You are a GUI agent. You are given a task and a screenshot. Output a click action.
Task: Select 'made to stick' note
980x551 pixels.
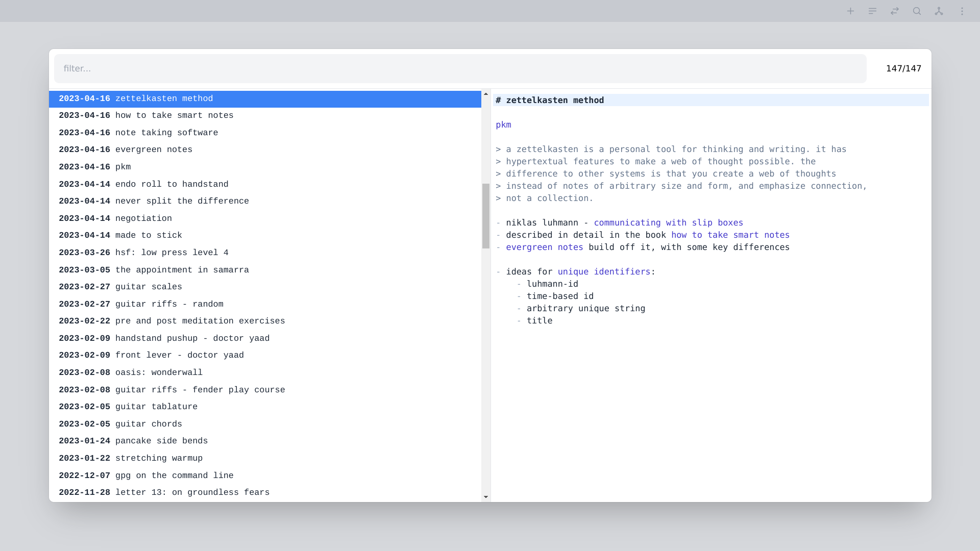(x=265, y=236)
